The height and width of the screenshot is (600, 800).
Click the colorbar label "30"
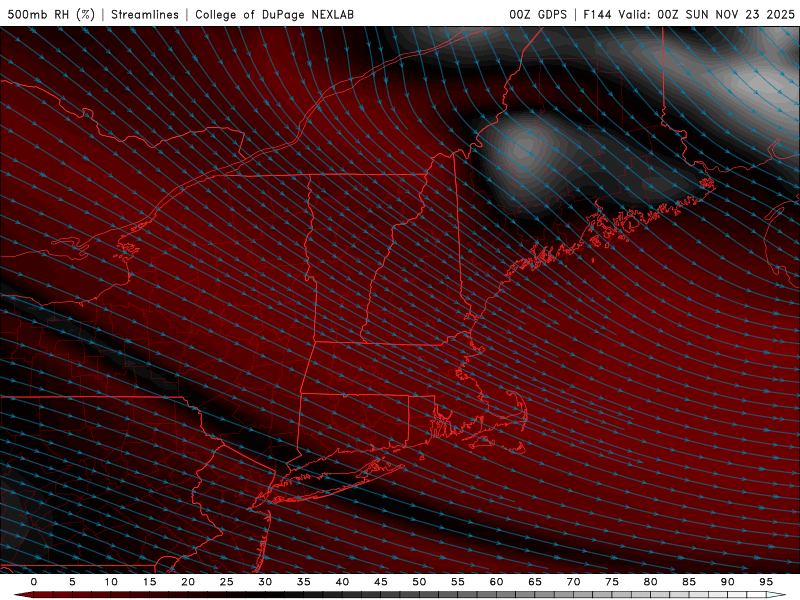click(x=265, y=582)
